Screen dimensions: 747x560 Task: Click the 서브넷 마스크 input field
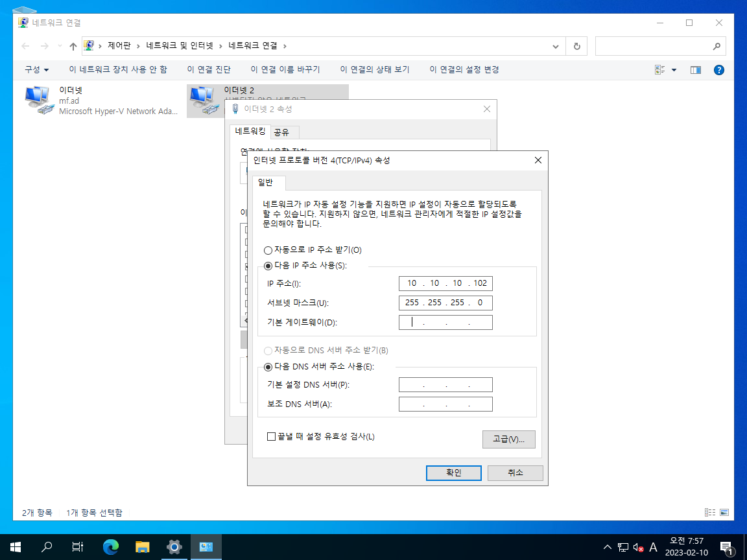(445, 303)
